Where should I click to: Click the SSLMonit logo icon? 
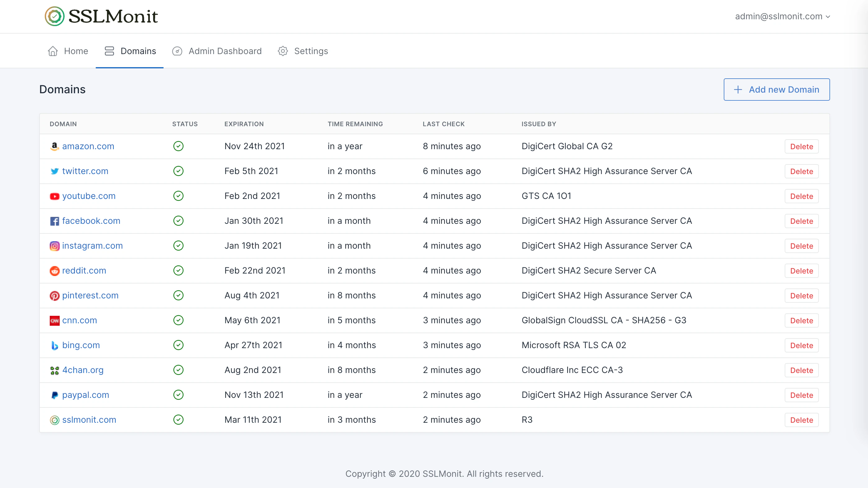click(55, 16)
